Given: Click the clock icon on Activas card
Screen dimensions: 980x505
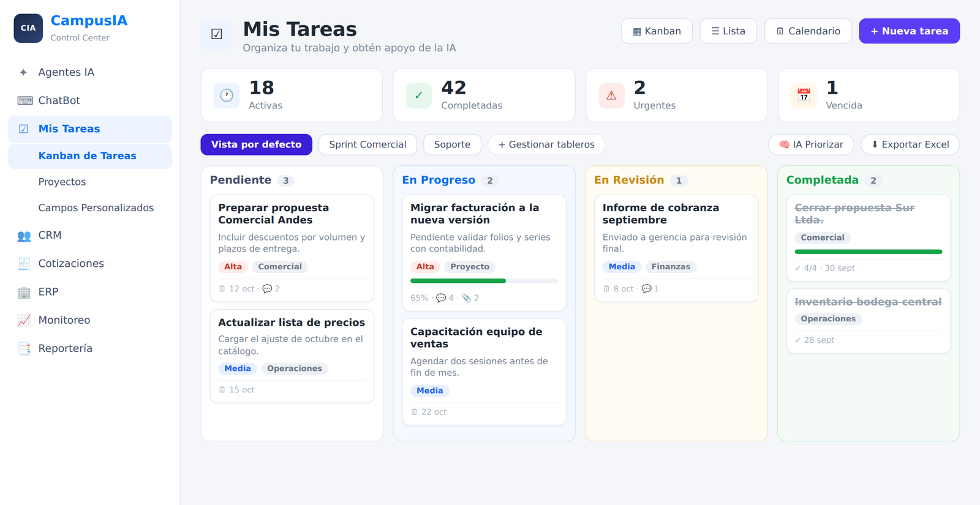Looking at the screenshot, I should [227, 95].
